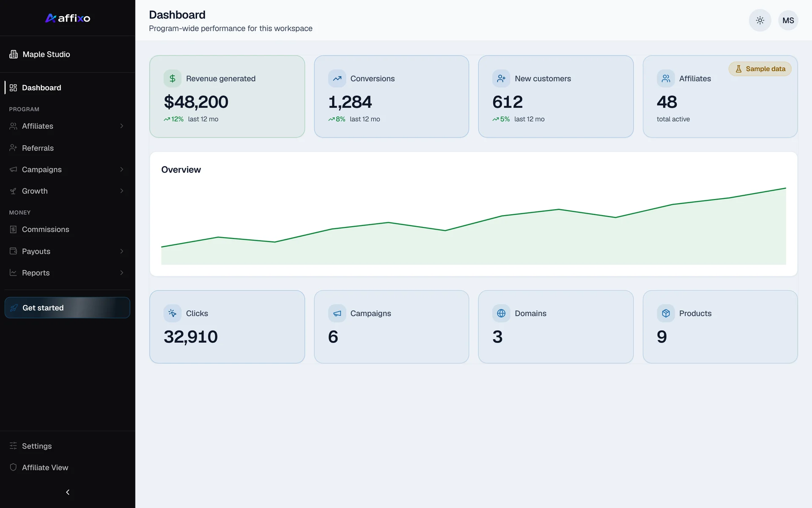812x508 pixels.
Task: Toggle the light/dark theme sun button
Action: pos(760,20)
